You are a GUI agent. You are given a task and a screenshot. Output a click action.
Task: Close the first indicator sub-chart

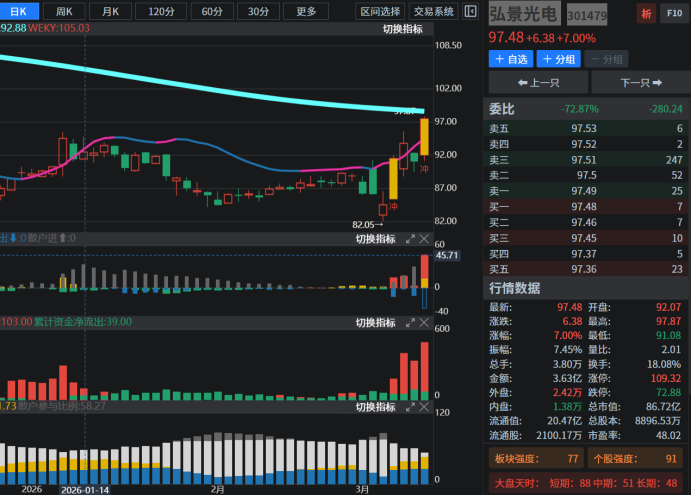click(425, 239)
